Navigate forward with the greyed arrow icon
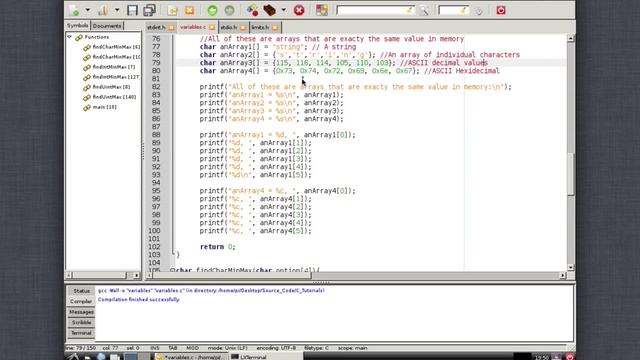The width and height of the screenshot is (640, 360). 229,10
